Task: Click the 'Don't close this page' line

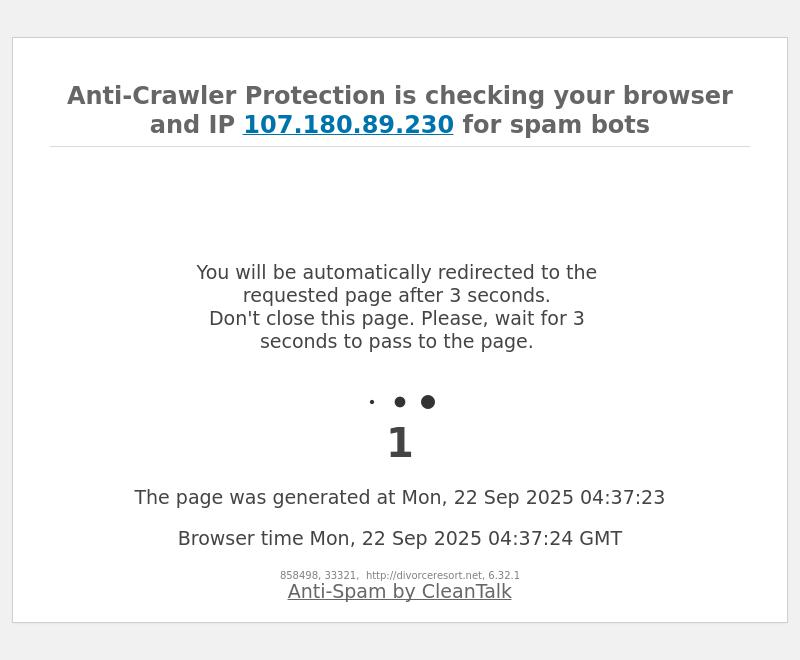Action: (396, 319)
